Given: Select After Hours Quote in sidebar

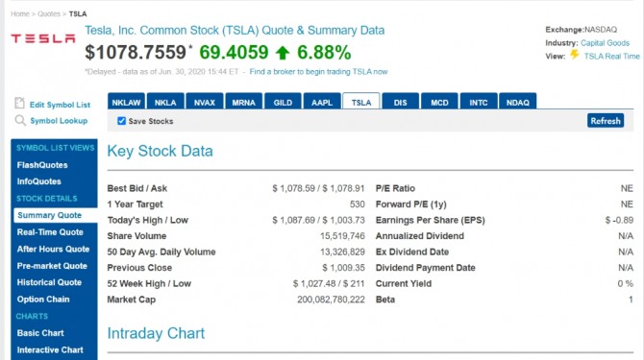Looking at the screenshot, I should (53, 249).
